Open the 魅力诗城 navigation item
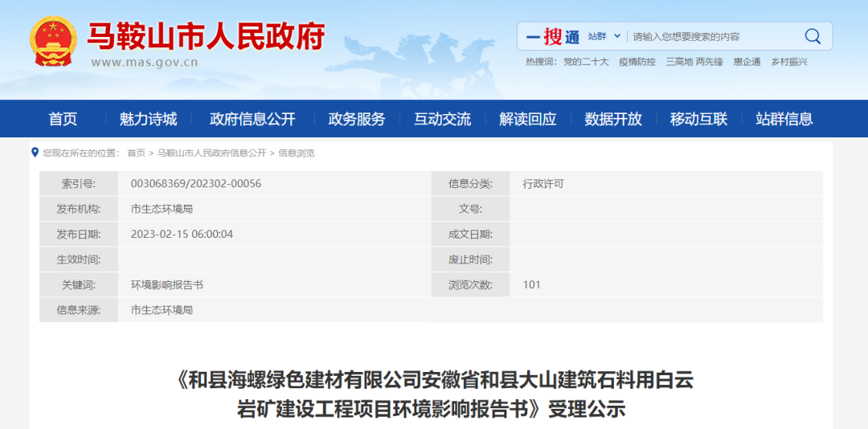Screen dimensions: 868x429 point(148,118)
